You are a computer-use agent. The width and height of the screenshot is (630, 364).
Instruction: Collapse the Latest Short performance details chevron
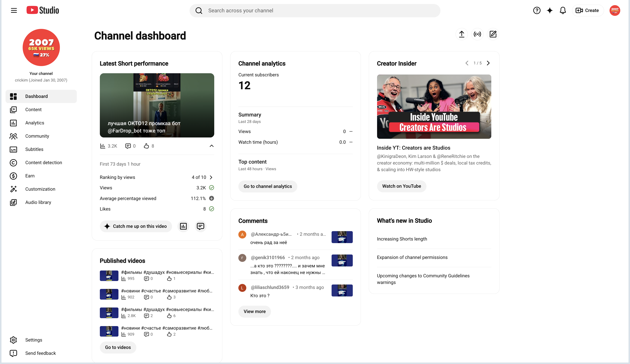pyautogui.click(x=211, y=146)
